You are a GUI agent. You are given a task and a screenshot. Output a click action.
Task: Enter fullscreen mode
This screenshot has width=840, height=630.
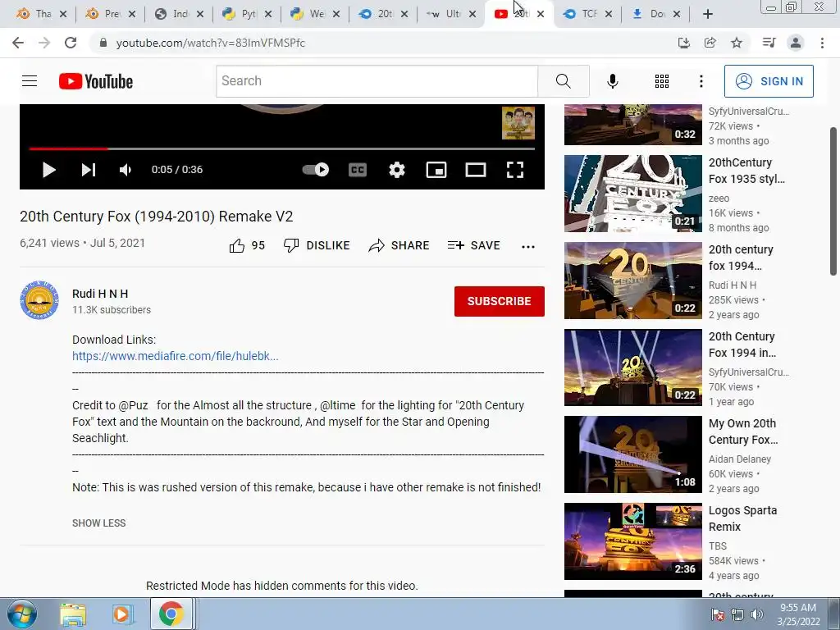tap(515, 170)
